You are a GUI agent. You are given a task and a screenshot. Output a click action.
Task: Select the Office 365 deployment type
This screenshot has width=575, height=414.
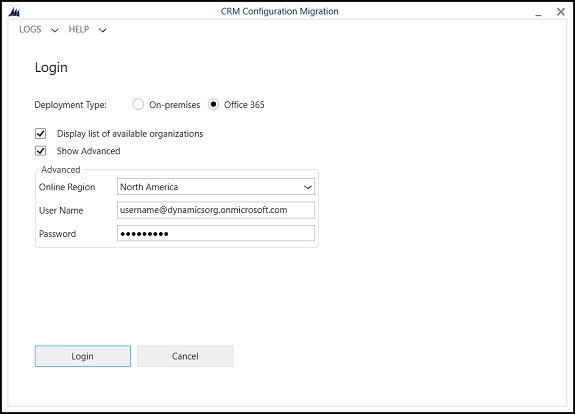(x=213, y=105)
